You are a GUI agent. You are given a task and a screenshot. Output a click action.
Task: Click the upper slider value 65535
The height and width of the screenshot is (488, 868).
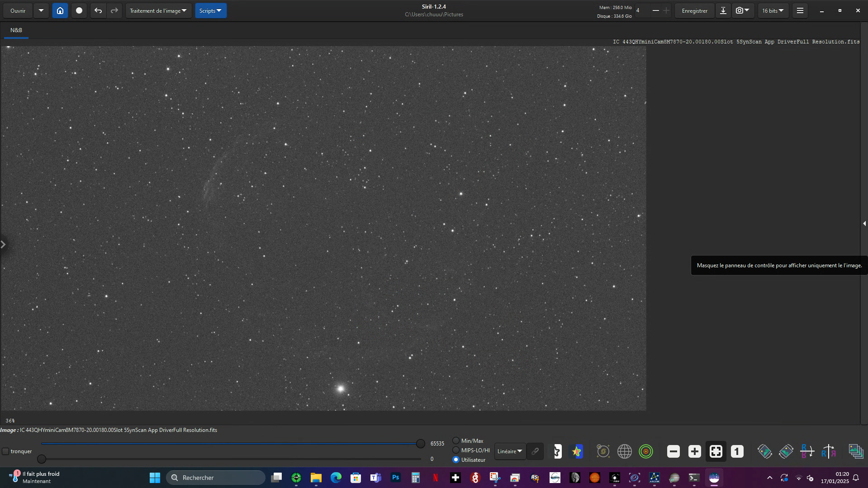click(437, 444)
